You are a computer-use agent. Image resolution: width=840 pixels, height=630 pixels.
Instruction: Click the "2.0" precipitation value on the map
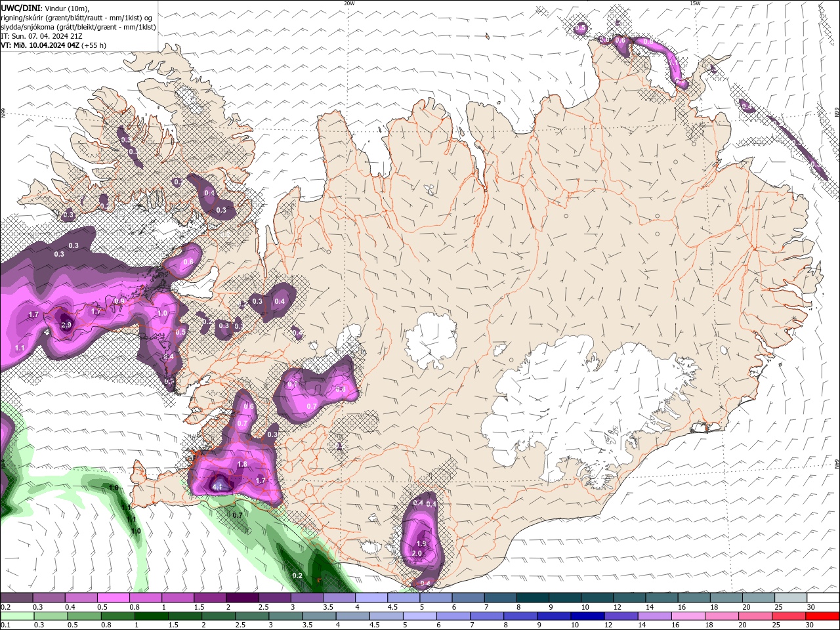(x=417, y=554)
